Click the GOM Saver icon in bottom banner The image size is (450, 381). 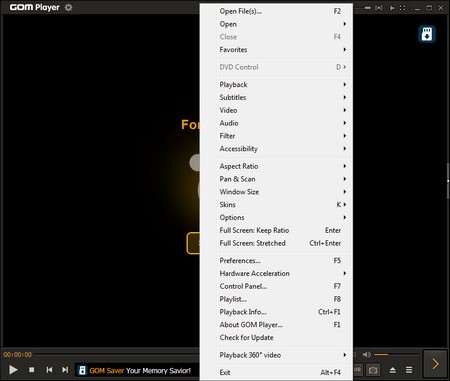click(82, 370)
